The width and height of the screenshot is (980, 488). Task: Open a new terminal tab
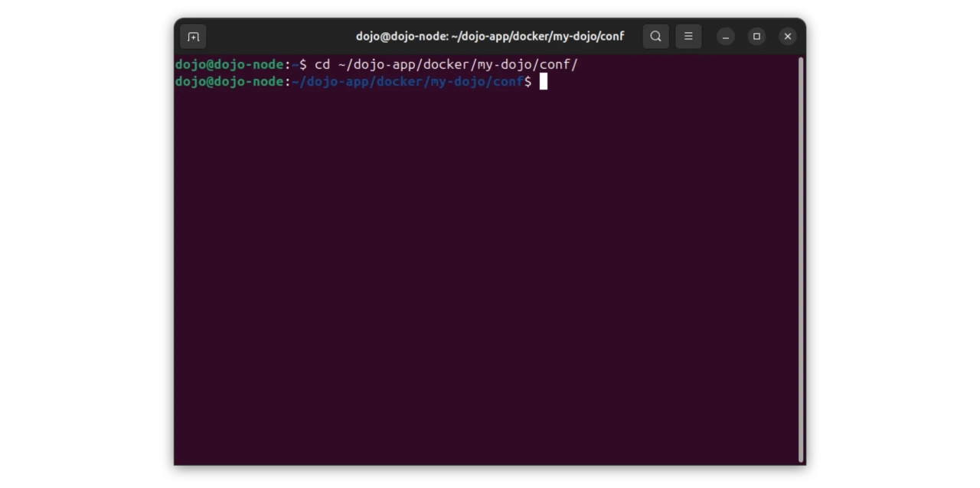(x=193, y=37)
